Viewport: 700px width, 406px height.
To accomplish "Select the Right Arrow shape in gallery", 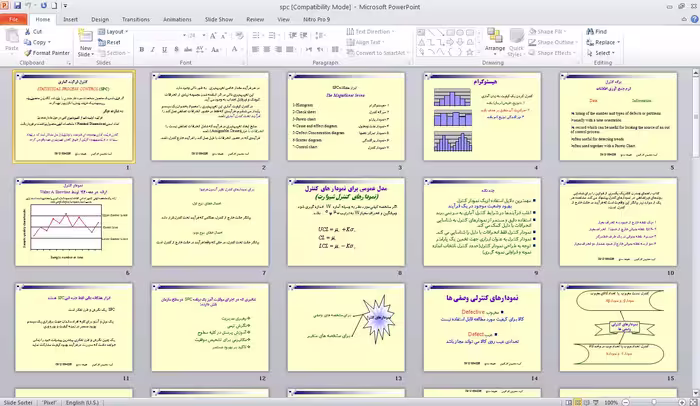I will click(x=450, y=42).
